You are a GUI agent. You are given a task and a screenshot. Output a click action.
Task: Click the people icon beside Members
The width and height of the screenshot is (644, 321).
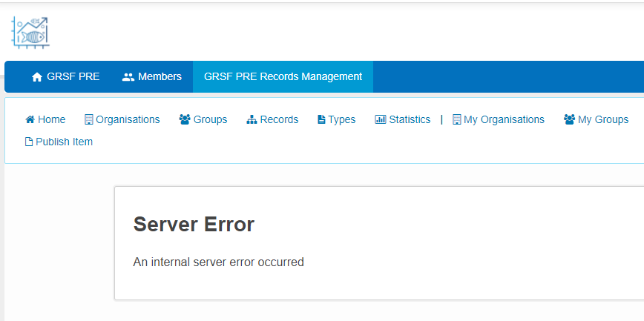point(128,77)
